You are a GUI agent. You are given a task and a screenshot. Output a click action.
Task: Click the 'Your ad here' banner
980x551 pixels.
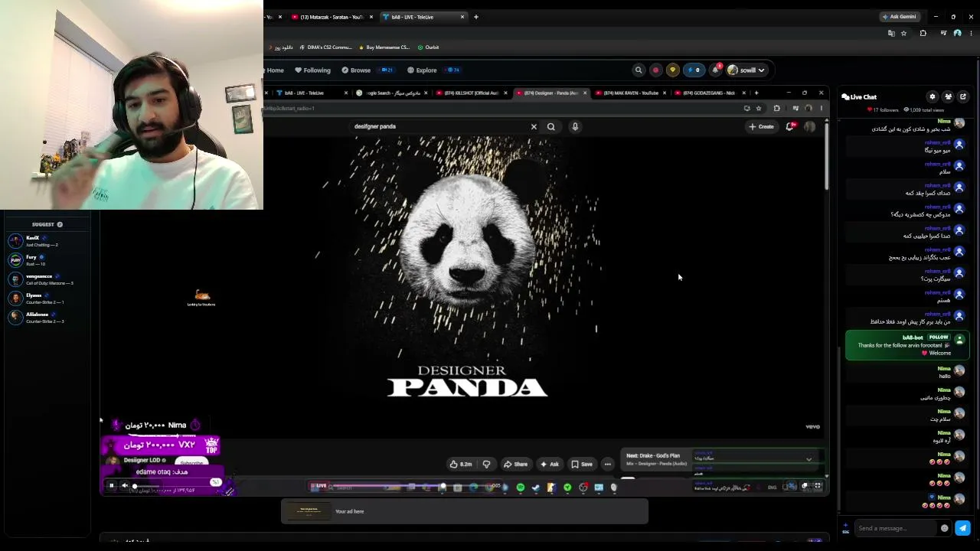click(x=465, y=511)
